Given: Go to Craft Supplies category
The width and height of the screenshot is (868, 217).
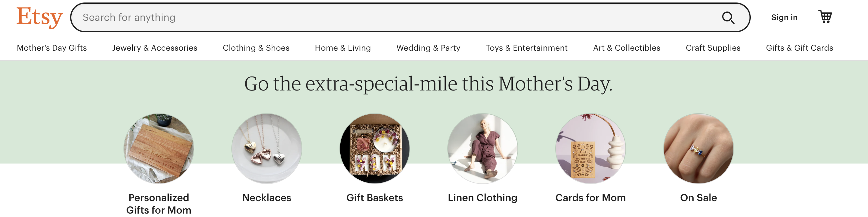Looking at the screenshot, I should pyautogui.click(x=713, y=48).
